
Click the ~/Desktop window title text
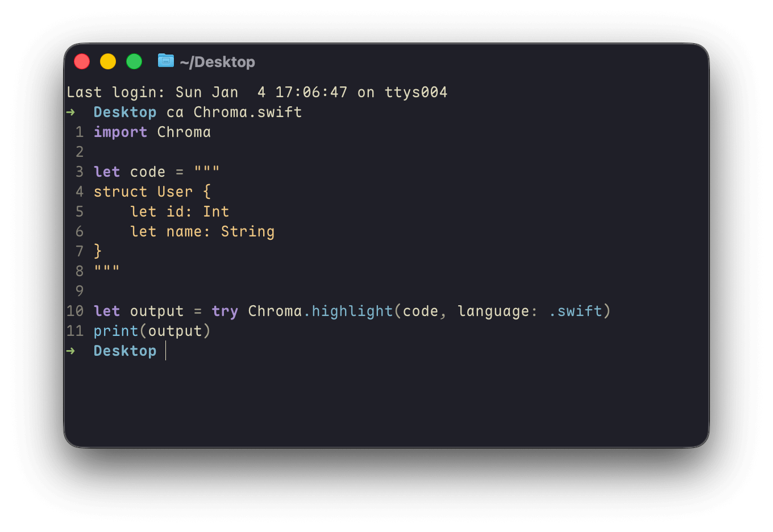tap(217, 62)
